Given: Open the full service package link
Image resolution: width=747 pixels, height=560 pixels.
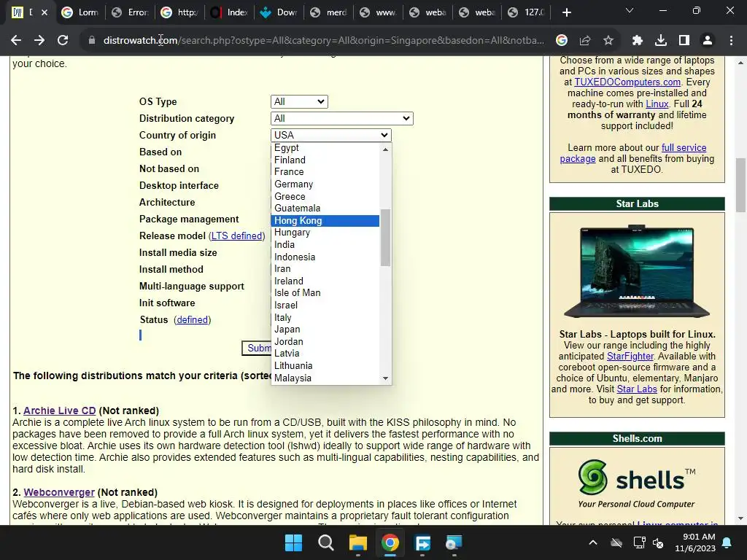Looking at the screenshot, I should [634, 153].
